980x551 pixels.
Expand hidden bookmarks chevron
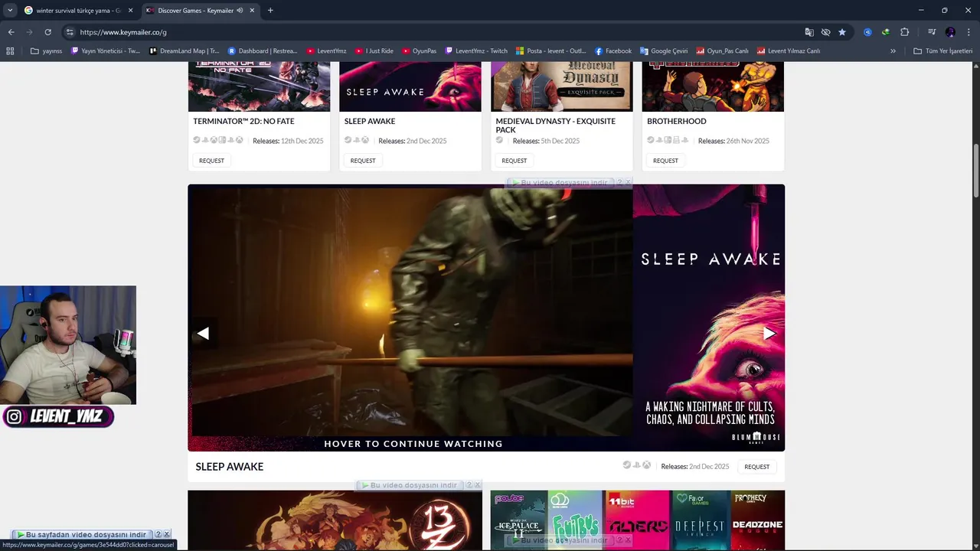893,51
